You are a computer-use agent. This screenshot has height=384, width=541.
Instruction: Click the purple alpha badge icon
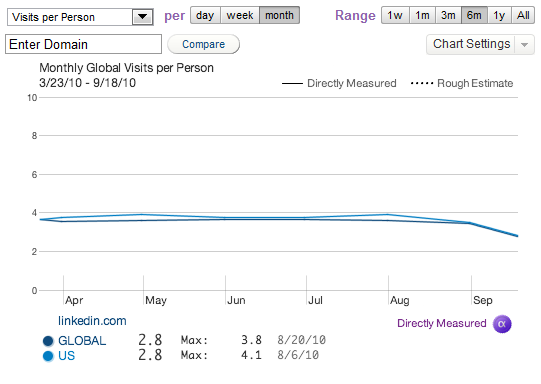[502, 324]
